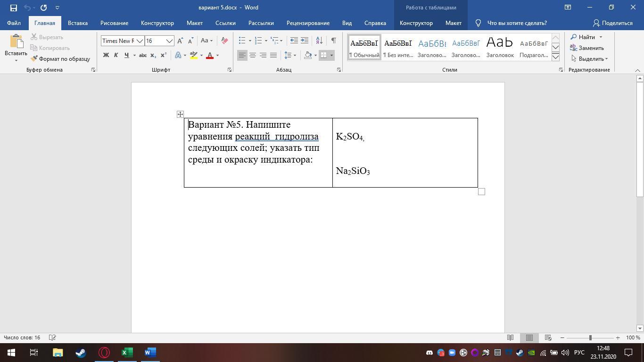Image resolution: width=644 pixels, height=362 pixels.
Task: Click the Найти button
Action: point(586,37)
